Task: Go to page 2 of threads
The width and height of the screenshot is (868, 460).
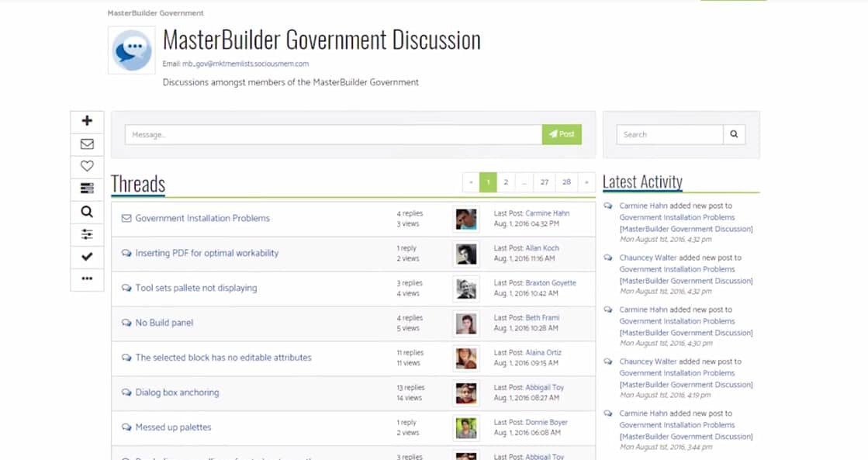Action: coord(506,182)
